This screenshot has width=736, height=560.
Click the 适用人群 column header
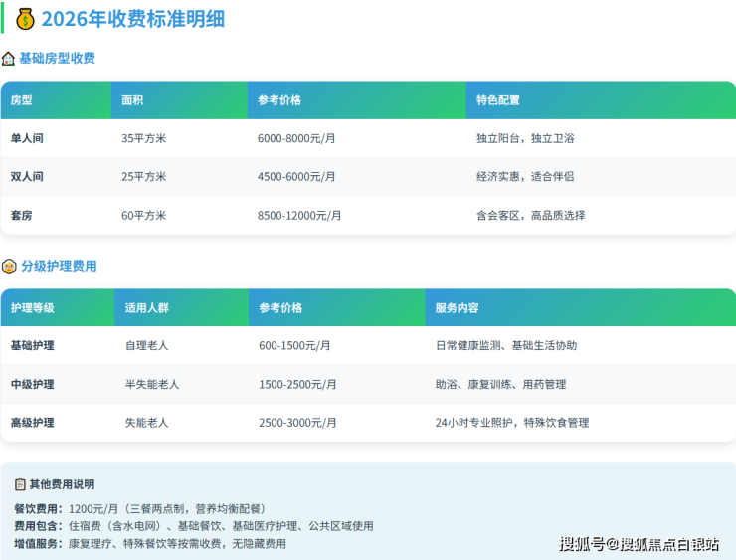pyautogui.click(x=146, y=308)
